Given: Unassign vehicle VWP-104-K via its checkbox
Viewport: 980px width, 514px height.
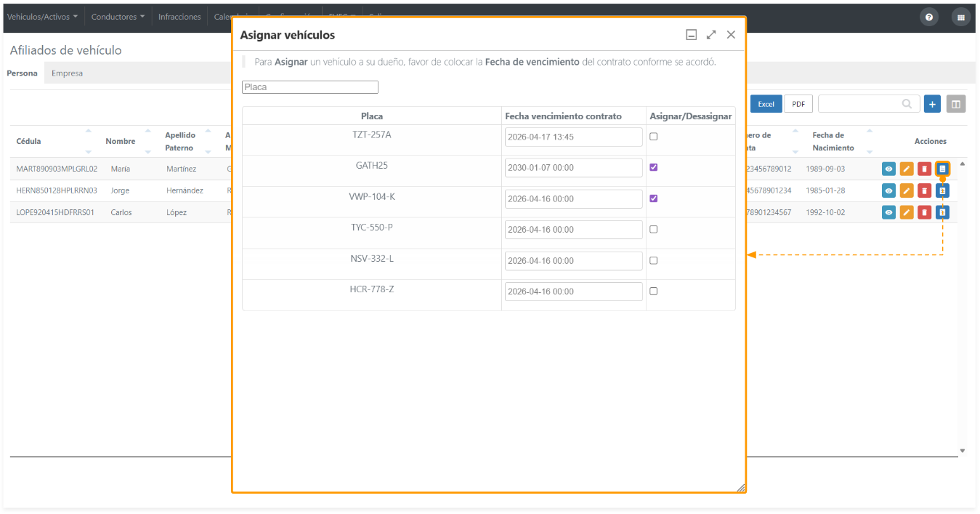Looking at the screenshot, I should [x=654, y=198].
